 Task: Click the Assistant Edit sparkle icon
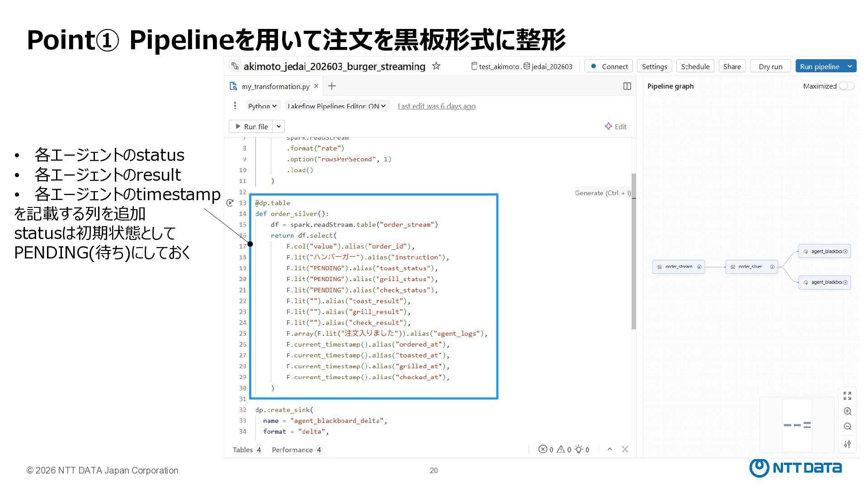(x=609, y=127)
